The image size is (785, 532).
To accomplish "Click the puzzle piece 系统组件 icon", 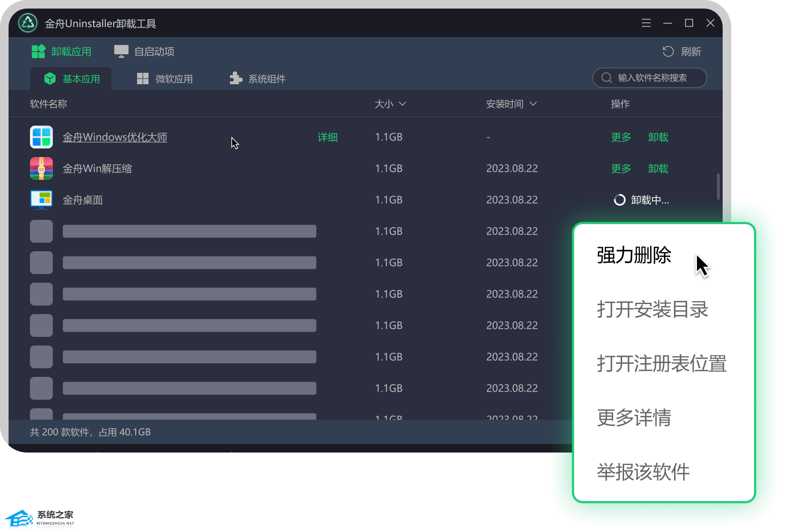I will [236, 78].
